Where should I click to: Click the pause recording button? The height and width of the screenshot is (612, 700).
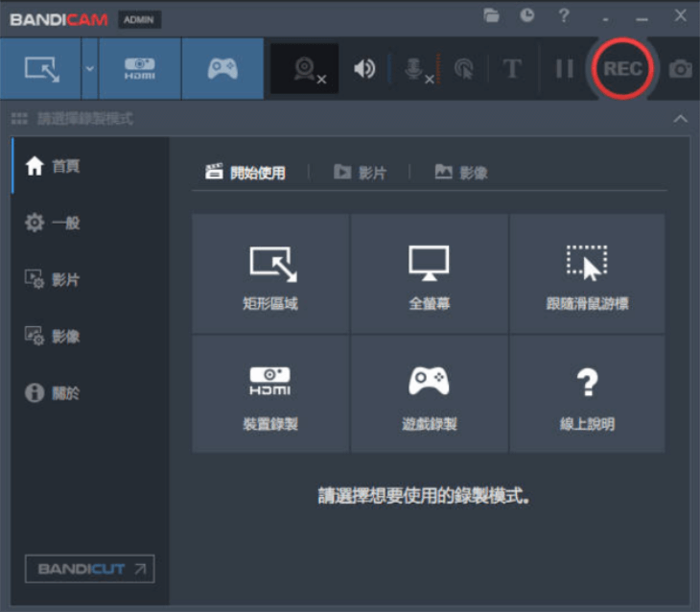click(564, 69)
